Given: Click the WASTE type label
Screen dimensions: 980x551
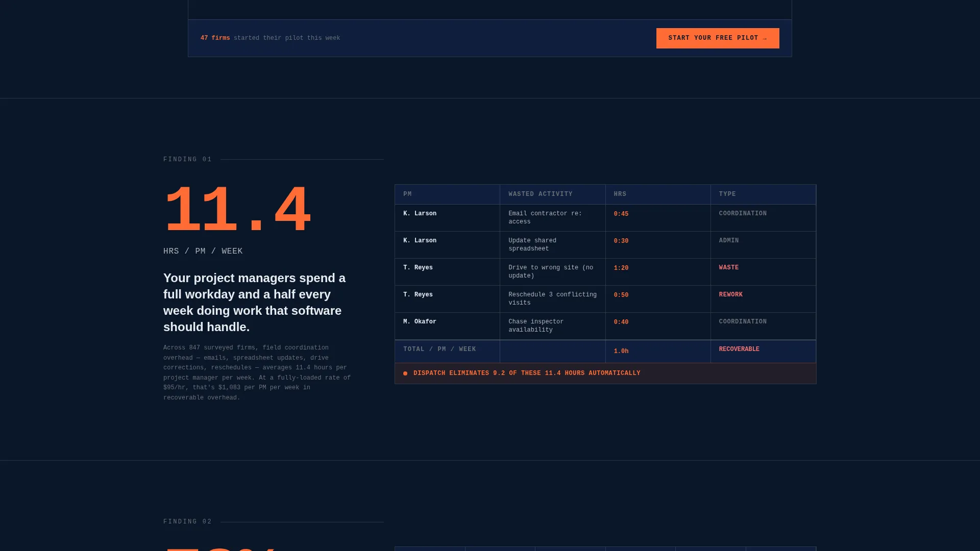Looking at the screenshot, I should pyautogui.click(x=729, y=268).
